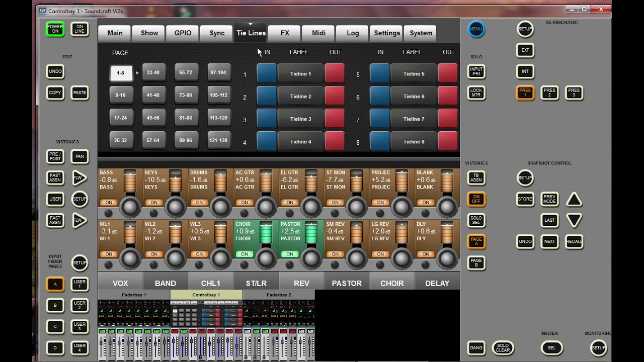Screen dimensions: 644x362
Task: Select USER 4 fader page
Action: (x=79, y=347)
